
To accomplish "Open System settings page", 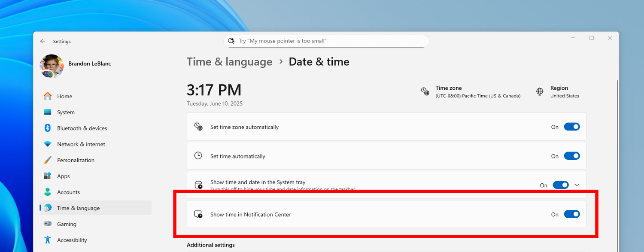I will click(95, 112).
